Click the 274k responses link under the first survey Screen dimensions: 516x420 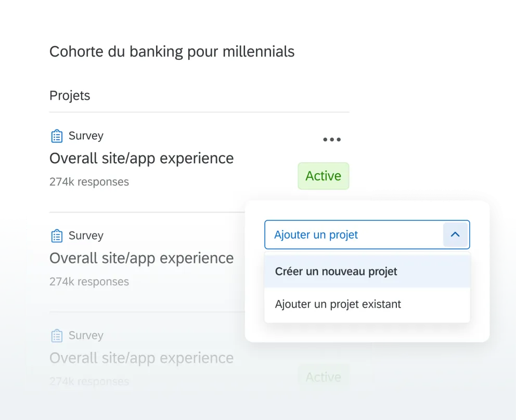(x=89, y=181)
